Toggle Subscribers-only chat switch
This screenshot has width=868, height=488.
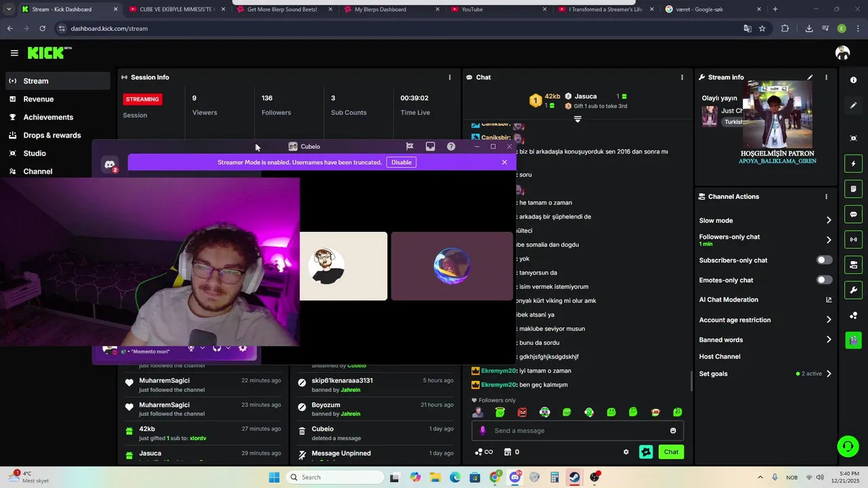(x=825, y=260)
